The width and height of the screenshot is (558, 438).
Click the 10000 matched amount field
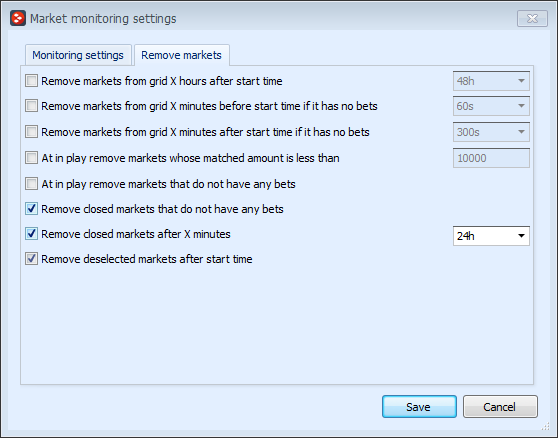pos(491,158)
